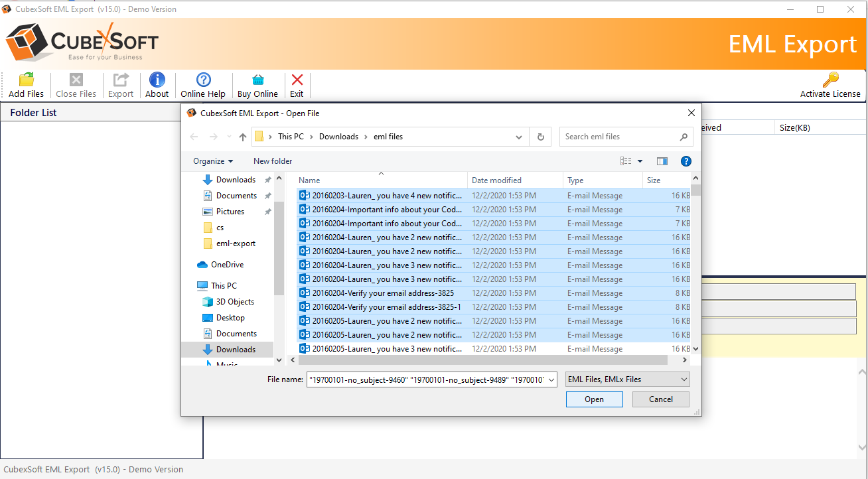
Task: Click the This PC breadcrumb segment
Action: point(291,137)
